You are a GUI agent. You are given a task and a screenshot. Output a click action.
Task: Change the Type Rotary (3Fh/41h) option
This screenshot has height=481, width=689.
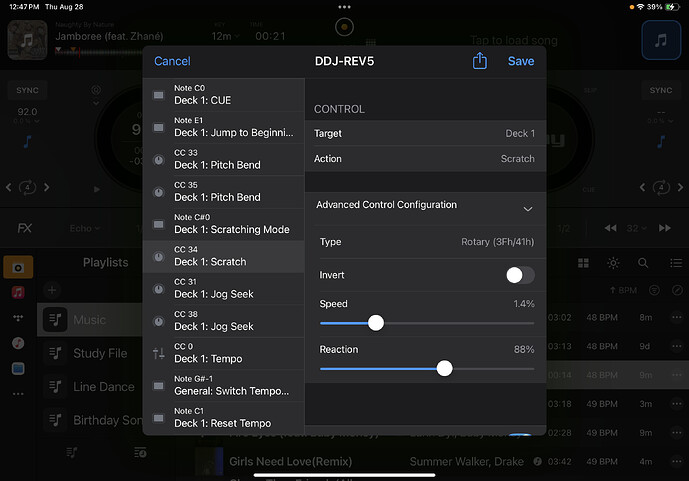coord(425,242)
